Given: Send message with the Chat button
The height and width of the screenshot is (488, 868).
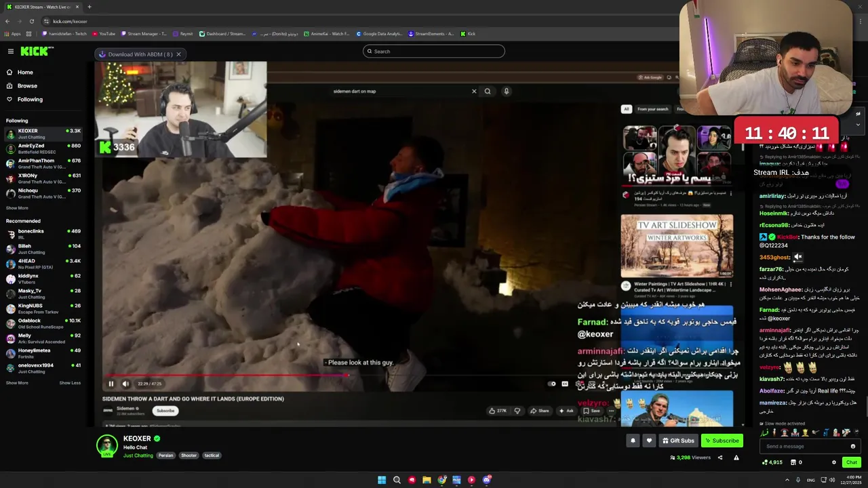Looking at the screenshot, I should [851, 462].
